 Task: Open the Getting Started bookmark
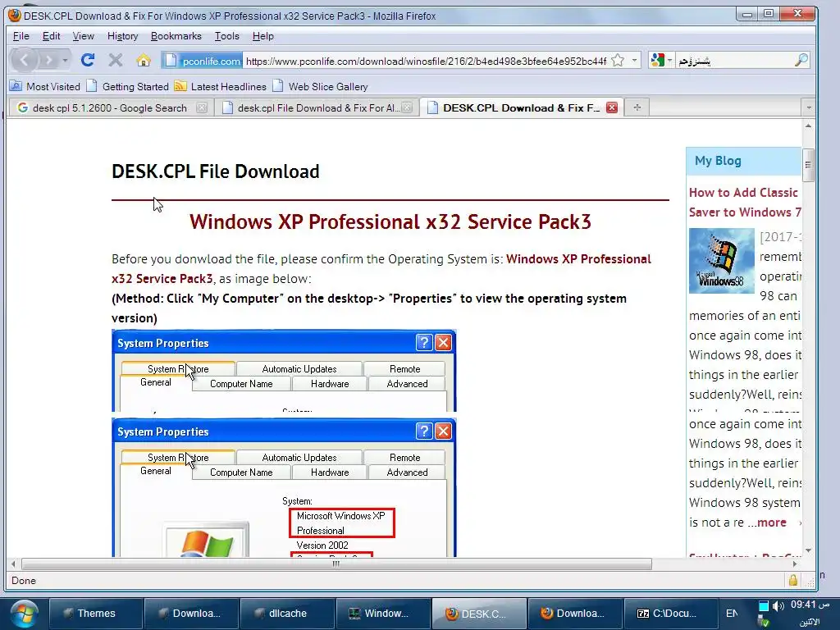tap(127, 86)
